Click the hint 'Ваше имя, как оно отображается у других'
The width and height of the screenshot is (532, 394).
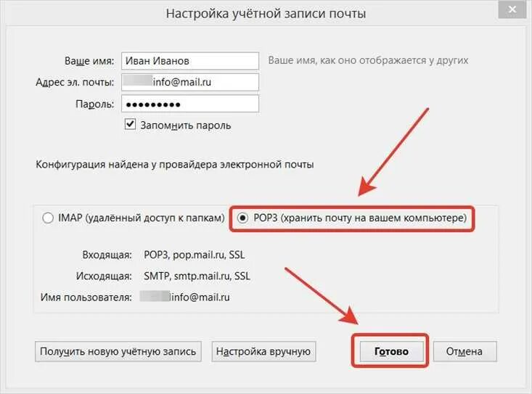[368, 60]
